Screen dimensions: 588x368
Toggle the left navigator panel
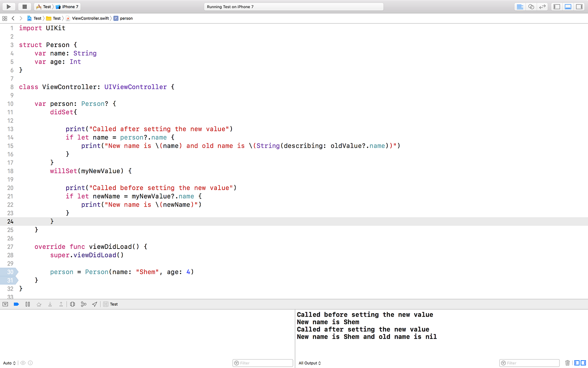pos(557,7)
